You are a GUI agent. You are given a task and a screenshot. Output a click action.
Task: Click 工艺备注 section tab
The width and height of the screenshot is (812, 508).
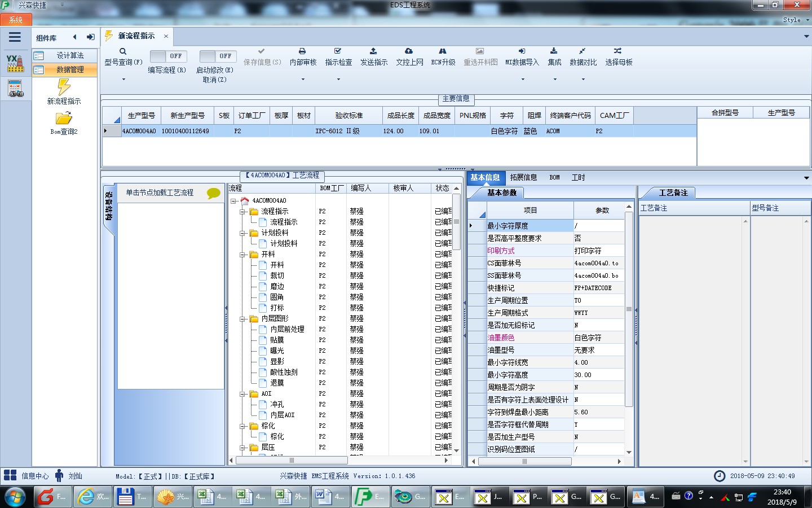coord(673,193)
